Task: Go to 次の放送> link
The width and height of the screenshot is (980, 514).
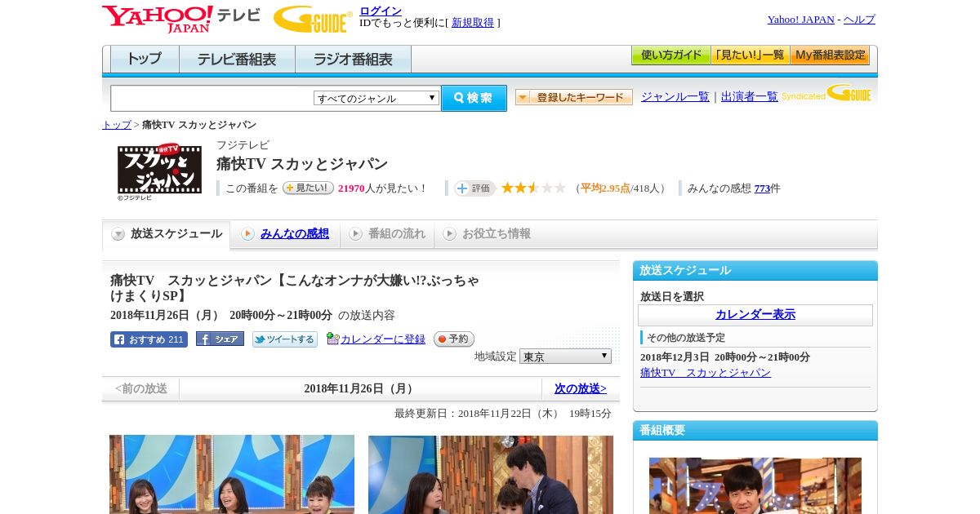Action: pos(581,389)
